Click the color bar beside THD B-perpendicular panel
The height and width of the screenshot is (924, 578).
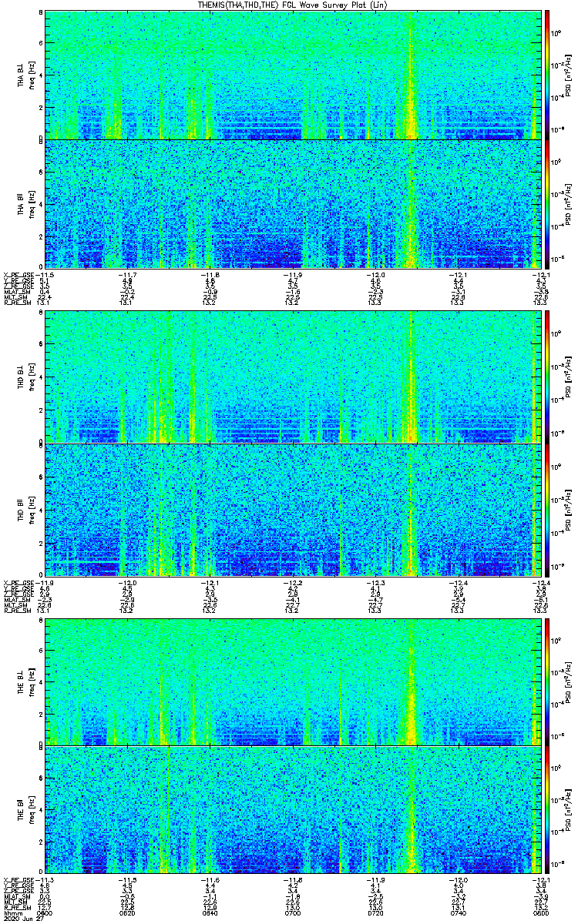tap(547, 377)
